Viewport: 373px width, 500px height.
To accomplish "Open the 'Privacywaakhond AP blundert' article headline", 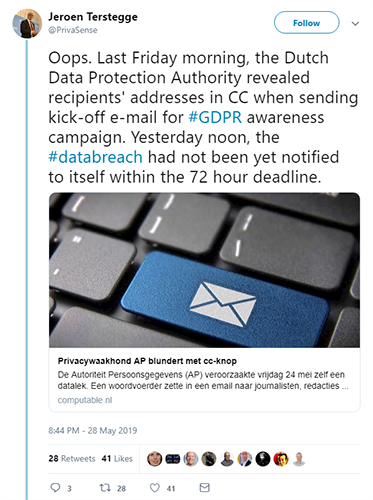I will [x=147, y=361].
